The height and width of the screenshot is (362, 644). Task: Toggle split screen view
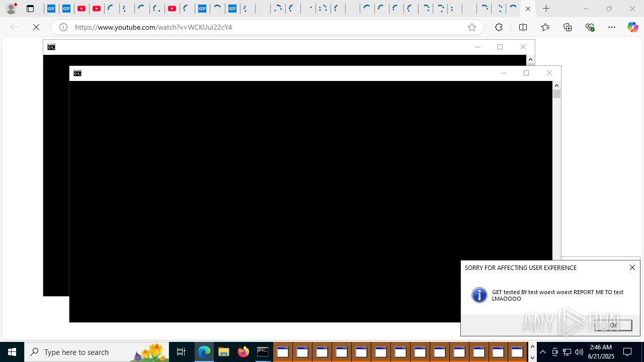coord(523,27)
